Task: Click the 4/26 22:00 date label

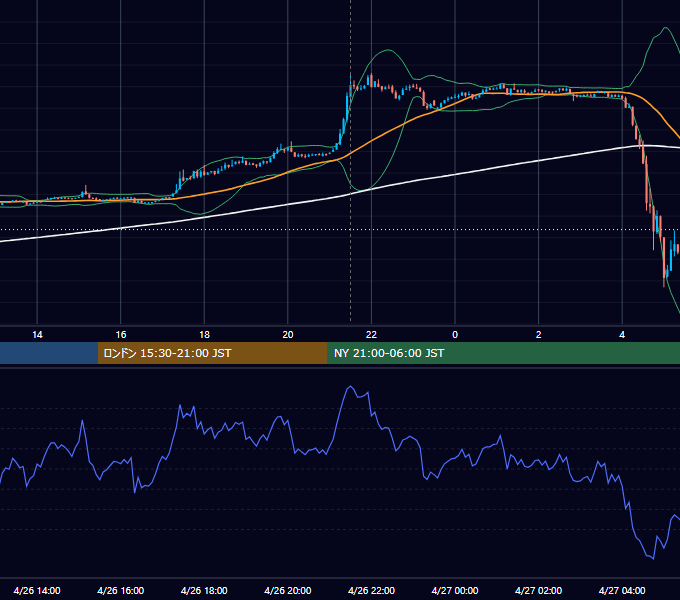Action: (371, 590)
